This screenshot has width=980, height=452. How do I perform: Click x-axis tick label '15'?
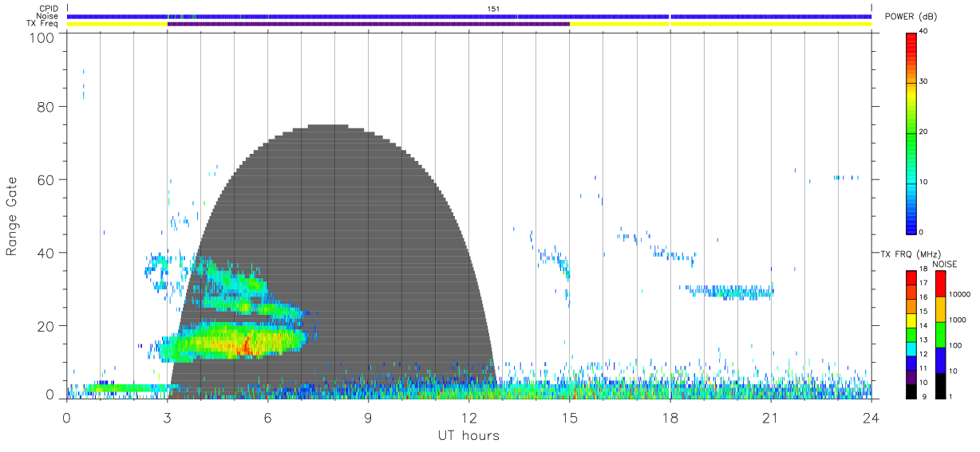point(570,417)
